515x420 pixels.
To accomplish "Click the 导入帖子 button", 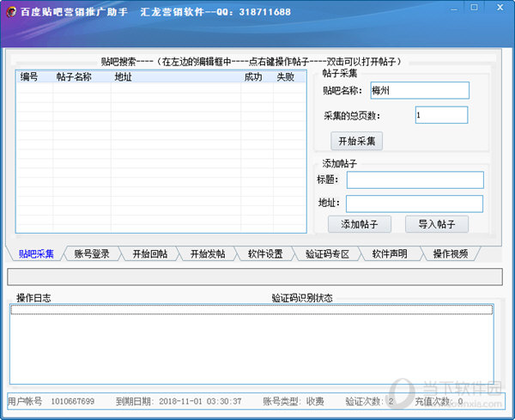I will tap(437, 224).
